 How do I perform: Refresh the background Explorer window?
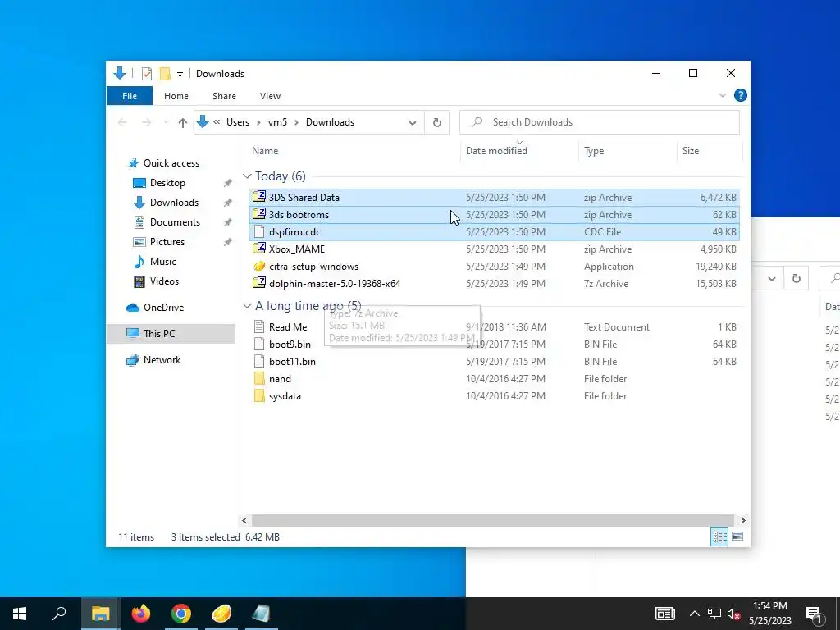click(797, 279)
